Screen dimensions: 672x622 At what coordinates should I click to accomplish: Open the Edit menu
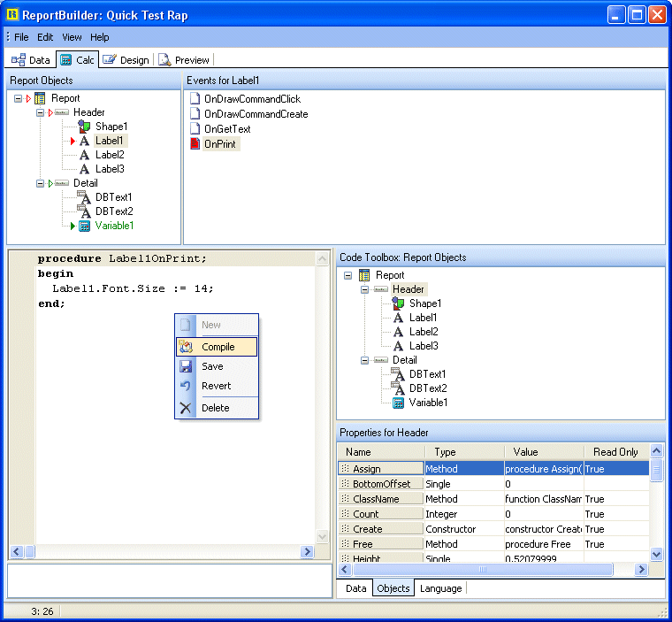tap(45, 37)
